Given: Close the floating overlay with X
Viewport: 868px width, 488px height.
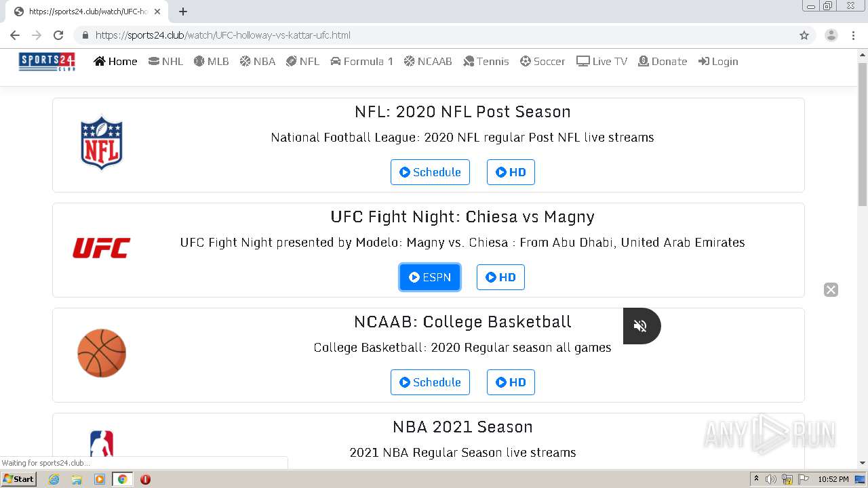Looking at the screenshot, I should [831, 290].
